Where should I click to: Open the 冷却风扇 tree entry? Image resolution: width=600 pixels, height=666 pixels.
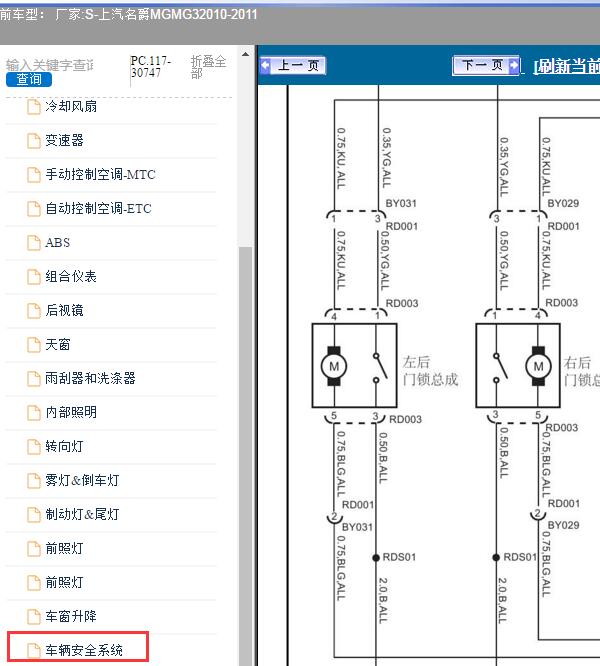(x=71, y=106)
